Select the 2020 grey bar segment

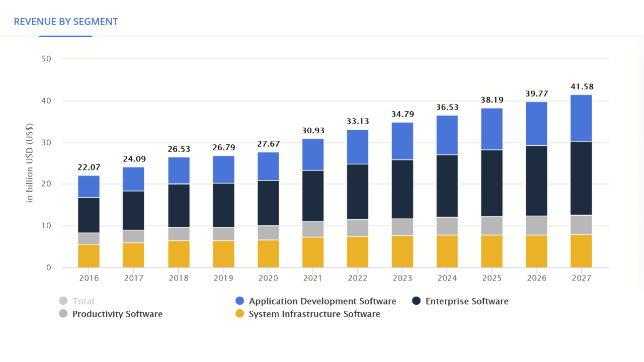coord(268,233)
